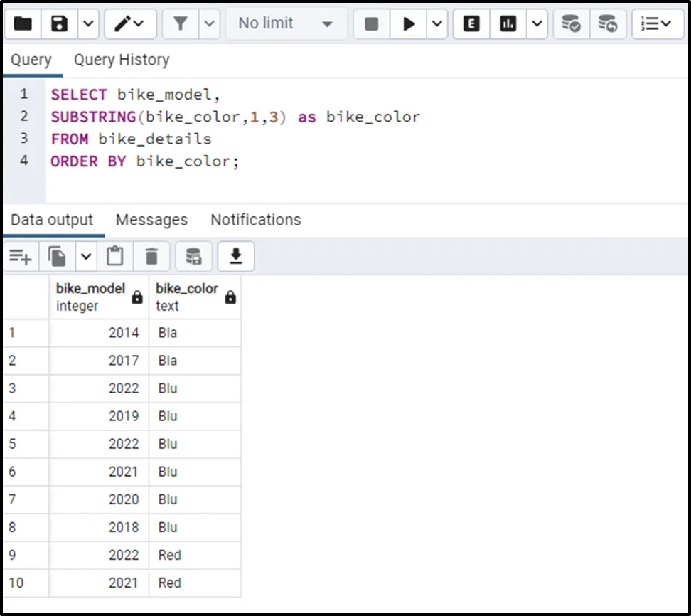This screenshot has width=691, height=616.
Task: Click the Open File folder icon
Action: [x=23, y=24]
